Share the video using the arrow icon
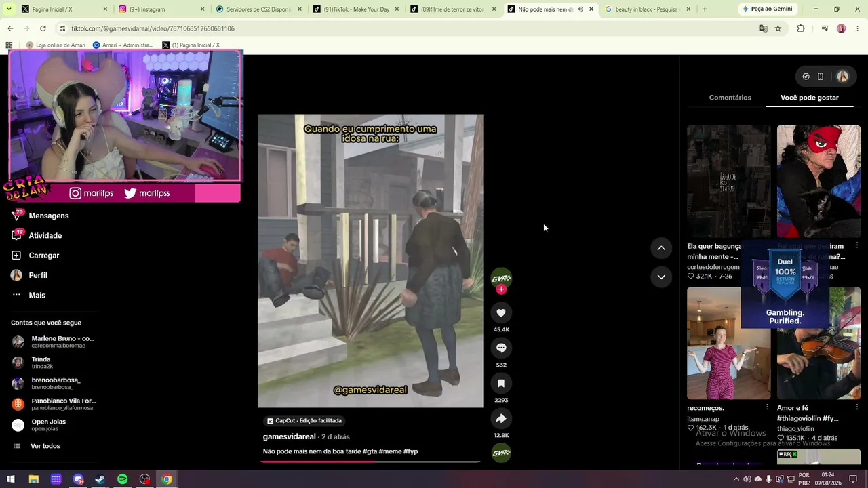The image size is (868, 488). click(501, 418)
